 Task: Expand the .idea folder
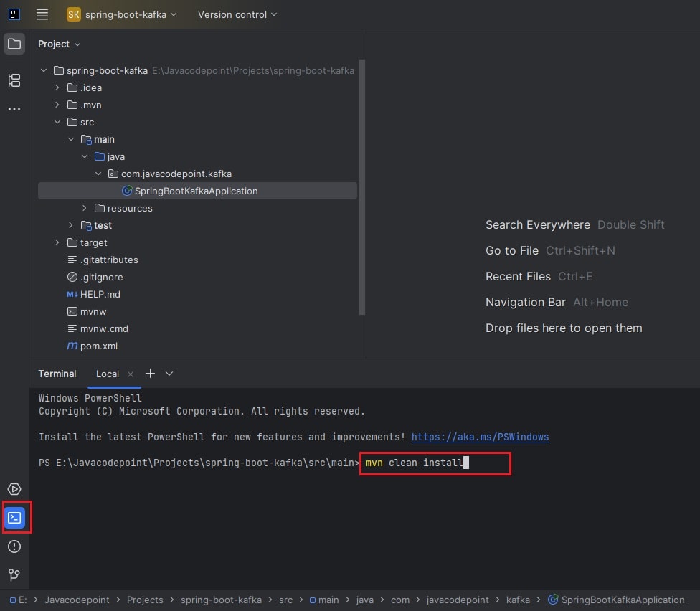(57, 87)
